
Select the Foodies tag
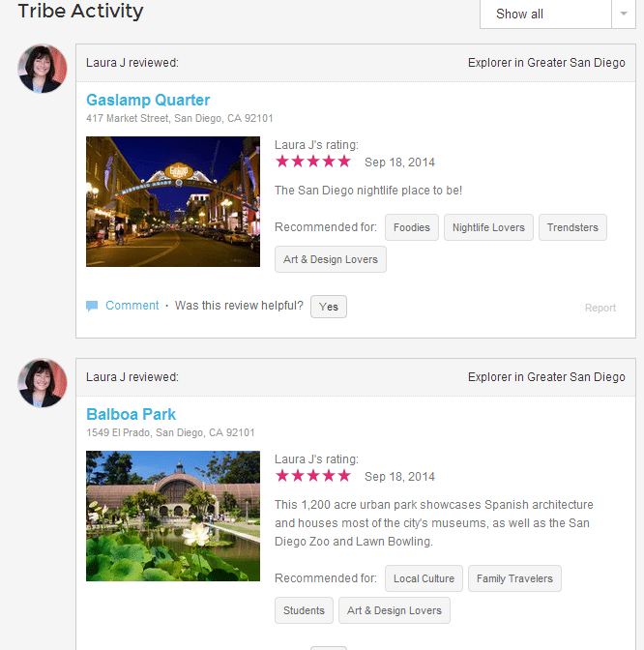pos(412,227)
